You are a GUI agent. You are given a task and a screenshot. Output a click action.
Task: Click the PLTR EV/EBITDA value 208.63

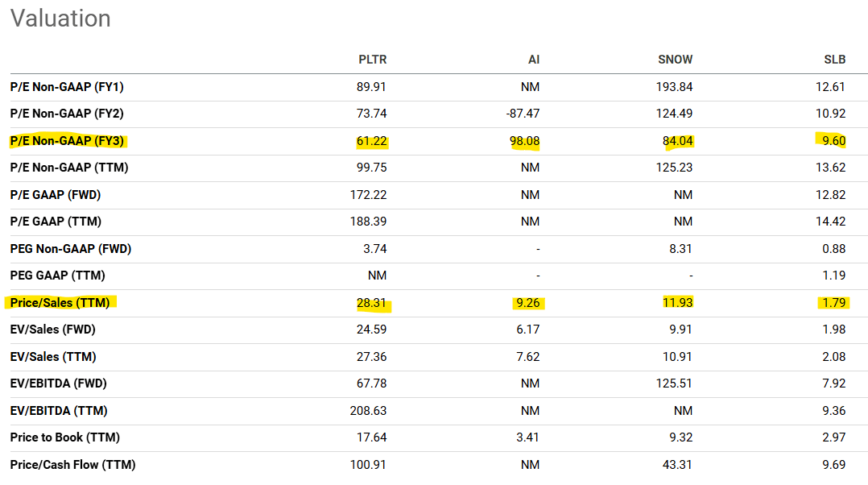click(x=369, y=411)
